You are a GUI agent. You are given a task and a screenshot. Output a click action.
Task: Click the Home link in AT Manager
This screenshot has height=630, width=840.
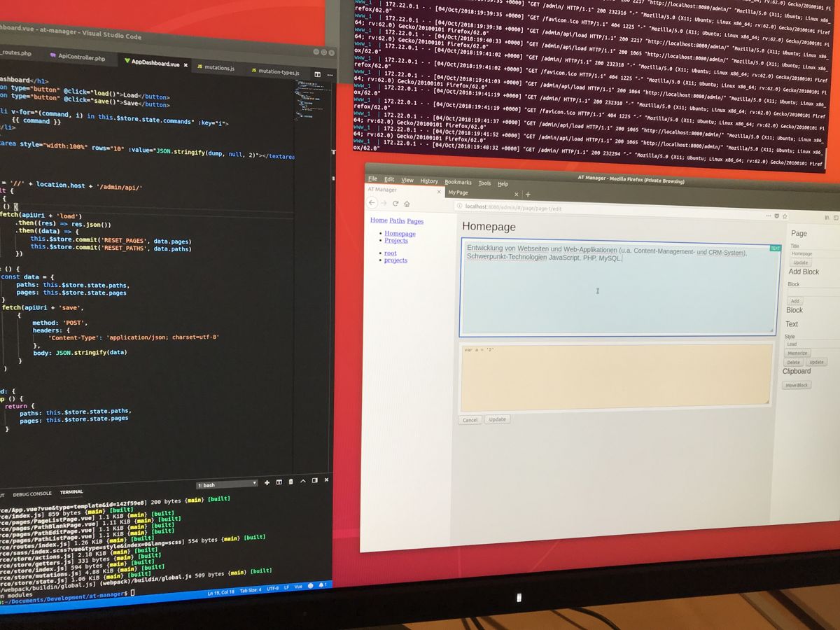pyautogui.click(x=379, y=220)
